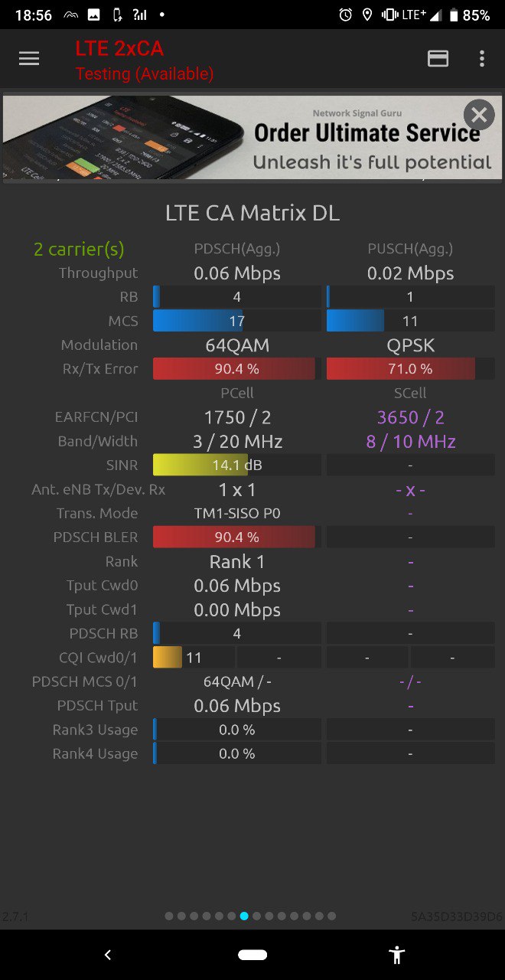Image resolution: width=505 pixels, height=980 pixels.
Task: Close the Order Ultimate Service ad
Action: [x=479, y=116]
